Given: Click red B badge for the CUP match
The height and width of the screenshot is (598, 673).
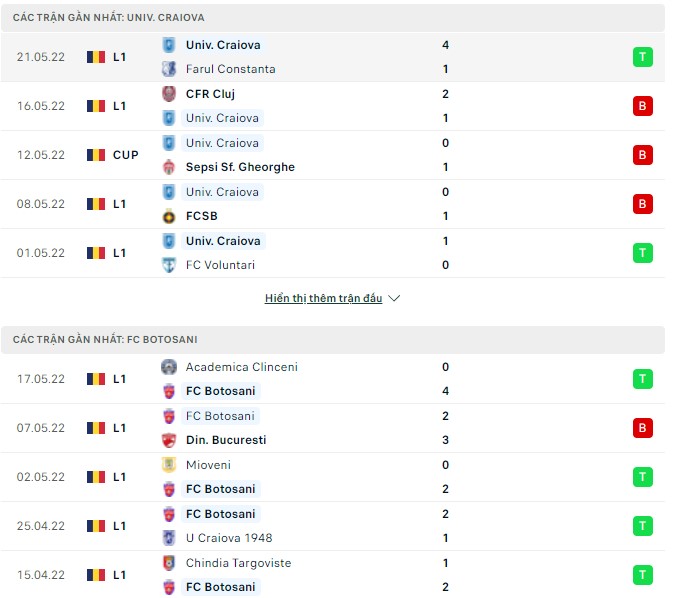Looking at the screenshot, I should click(x=642, y=155).
